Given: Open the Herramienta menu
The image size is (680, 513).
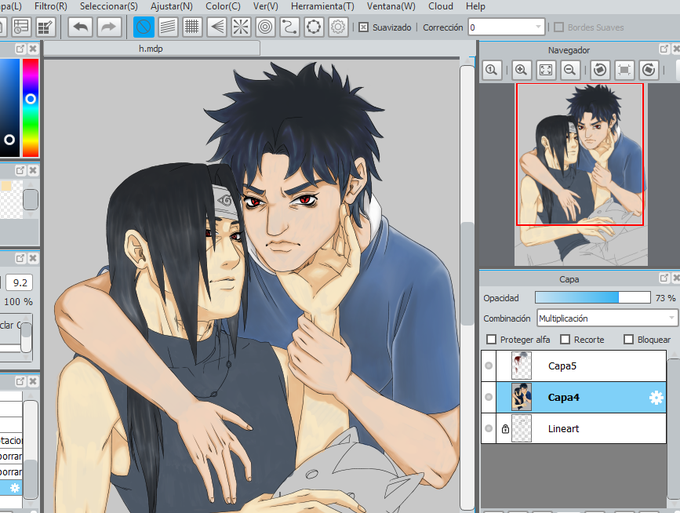Looking at the screenshot, I should coord(322,6).
